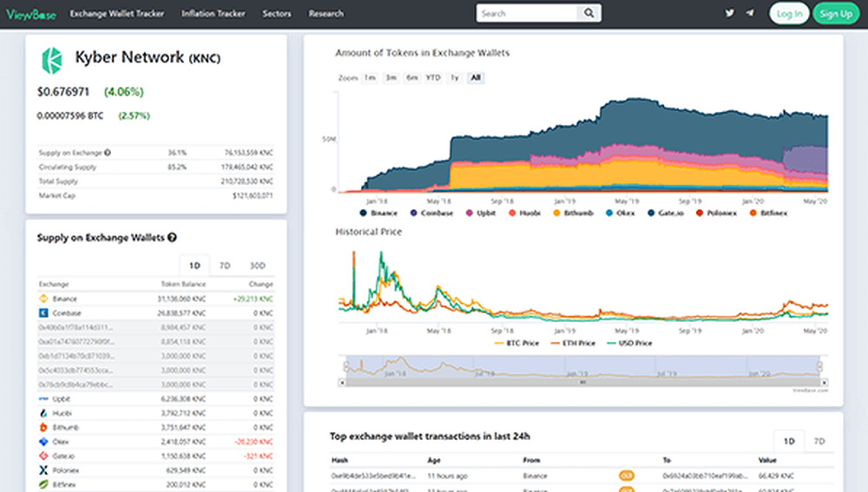Click the Sign Up button
This screenshot has width=868, height=492.
836,14
